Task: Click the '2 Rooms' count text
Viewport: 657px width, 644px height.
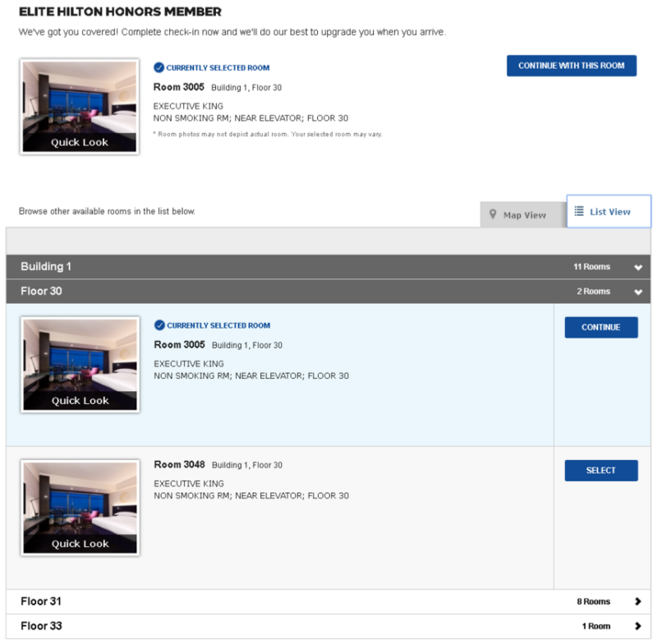Action: [593, 292]
